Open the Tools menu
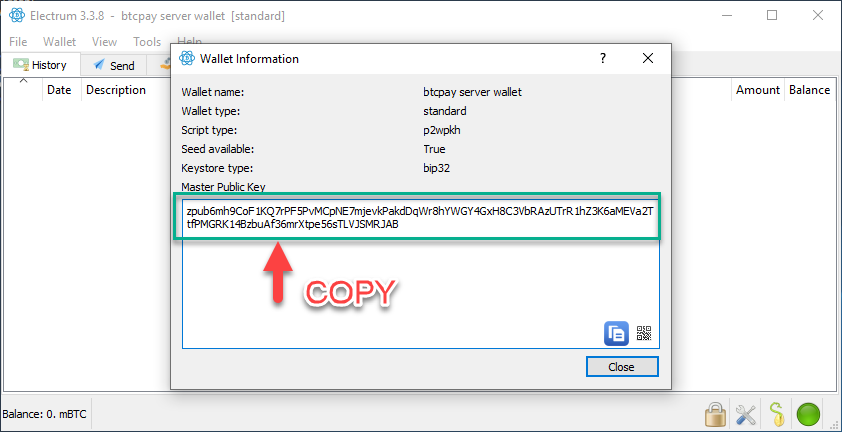The height and width of the screenshot is (432, 842). click(x=147, y=42)
